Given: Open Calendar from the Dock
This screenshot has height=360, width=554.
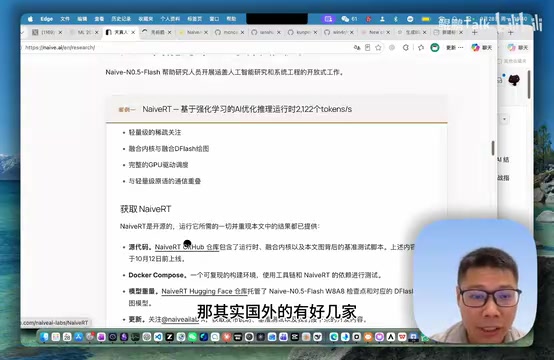Looking at the screenshot, I should click(67, 337).
